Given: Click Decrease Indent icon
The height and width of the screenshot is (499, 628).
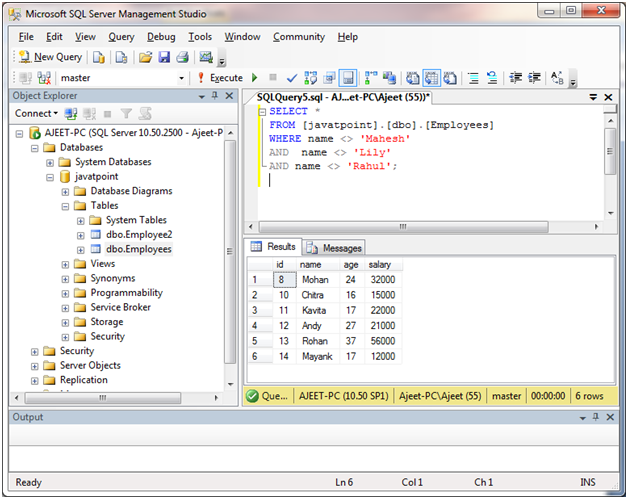Looking at the screenshot, I should 515,78.
